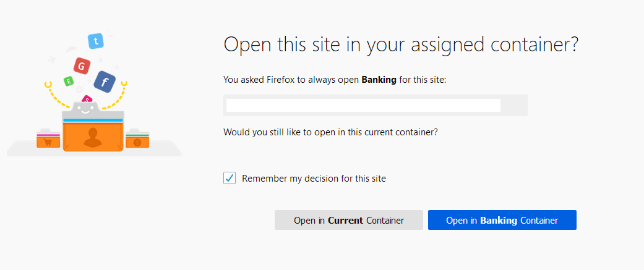Click the blue 't' app icon
This screenshot has height=270, width=644.
[x=97, y=41]
